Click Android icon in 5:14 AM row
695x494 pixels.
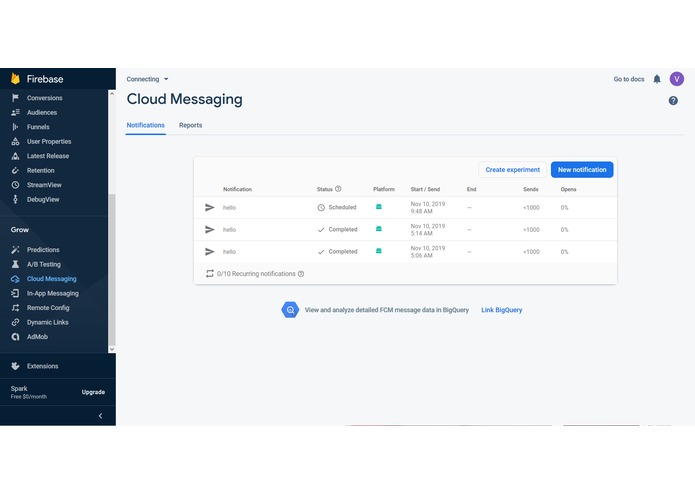click(x=379, y=229)
